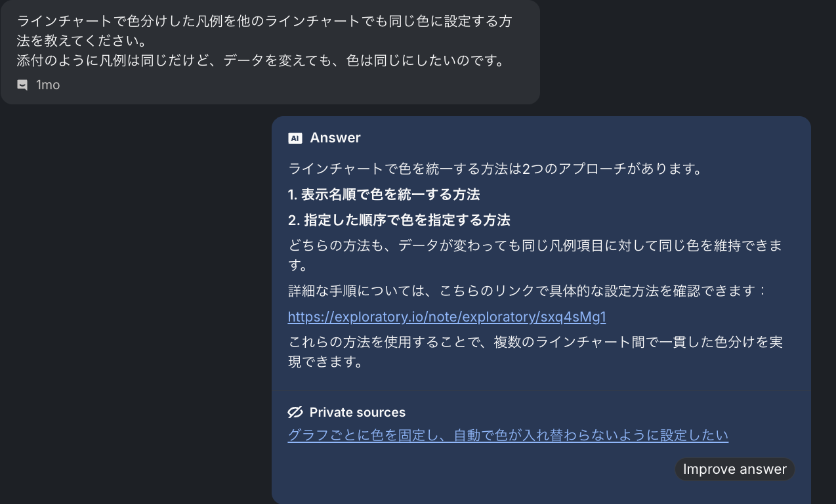
Task: Open the exploratory.io note link
Action: [447, 317]
